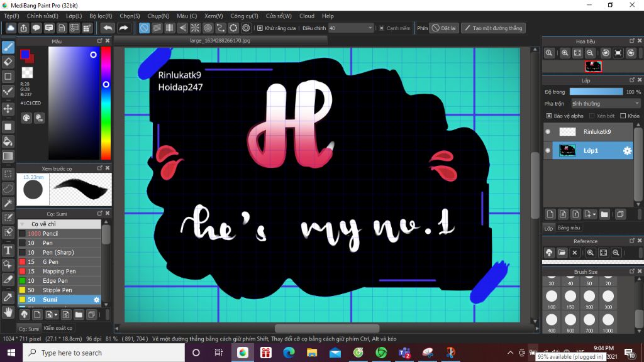Select the Eraser tool
This screenshot has height=362, width=644.
(x=8, y=62)
